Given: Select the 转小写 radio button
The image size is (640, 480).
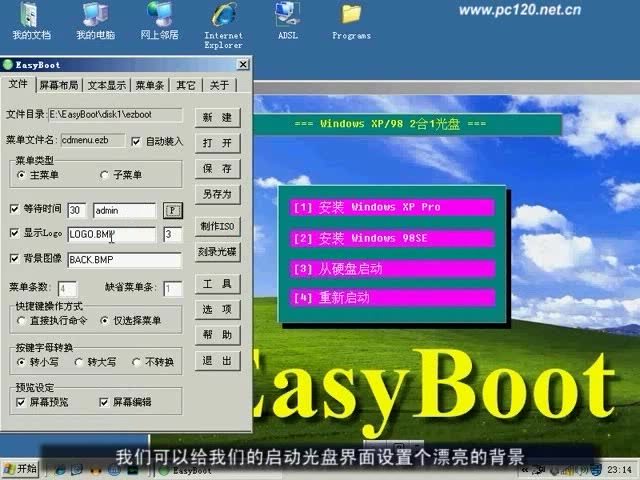Looking at the screenshot, I should (21, 362).
